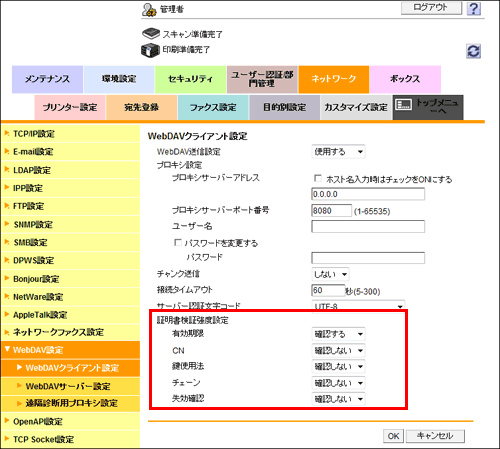Screen dimensions: 500x449
Task: Click the ログアウト button
Action: (x=431, y=8)
